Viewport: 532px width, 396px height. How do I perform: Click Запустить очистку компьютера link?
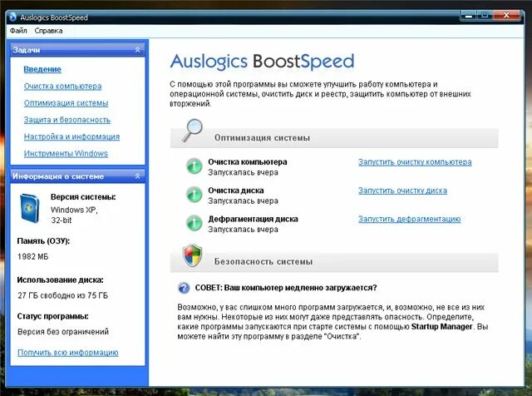coord(415,162)
